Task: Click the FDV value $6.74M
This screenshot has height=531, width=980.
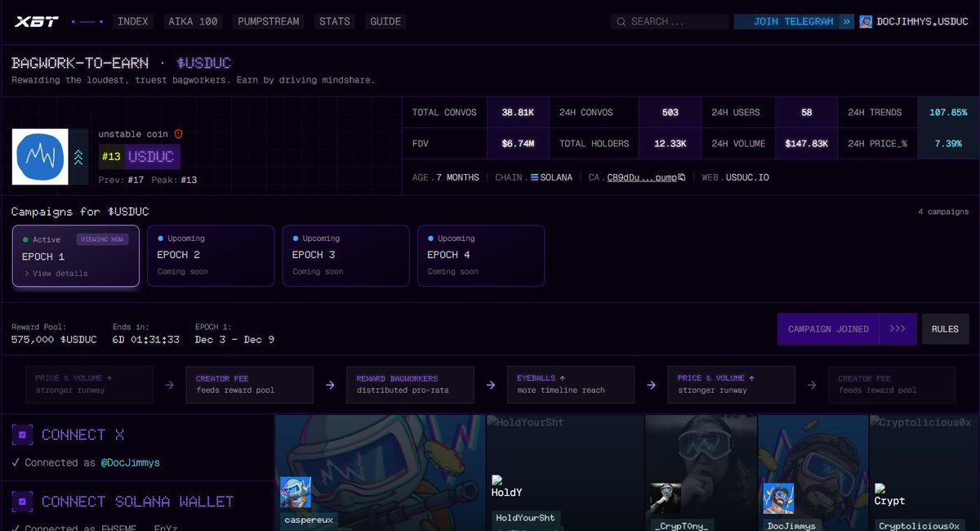Action: click(518, 144)
